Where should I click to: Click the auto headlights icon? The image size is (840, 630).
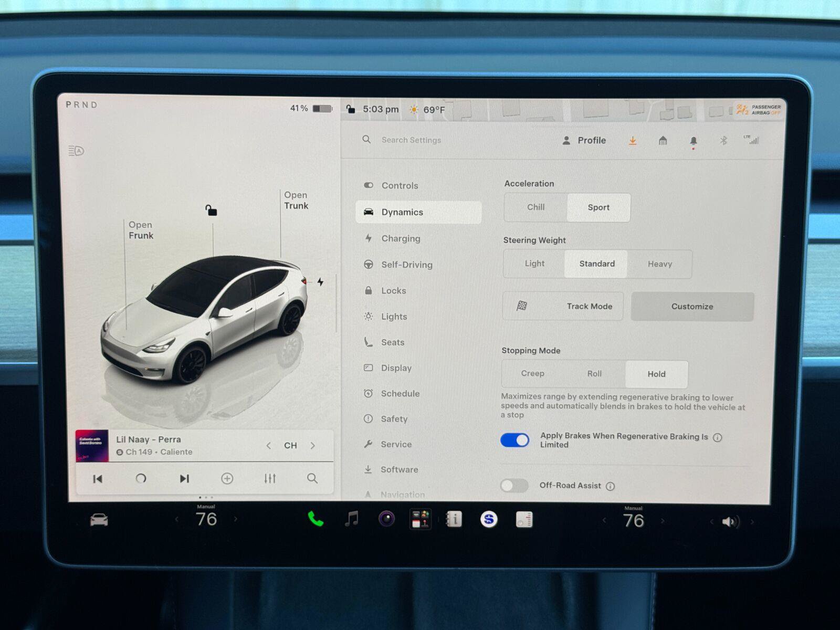click(76, 151)
